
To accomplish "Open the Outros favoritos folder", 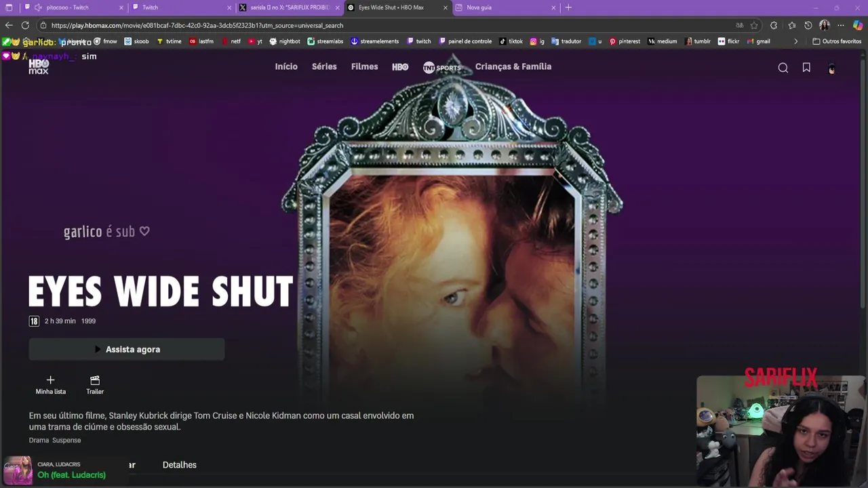I will [837, 41].
